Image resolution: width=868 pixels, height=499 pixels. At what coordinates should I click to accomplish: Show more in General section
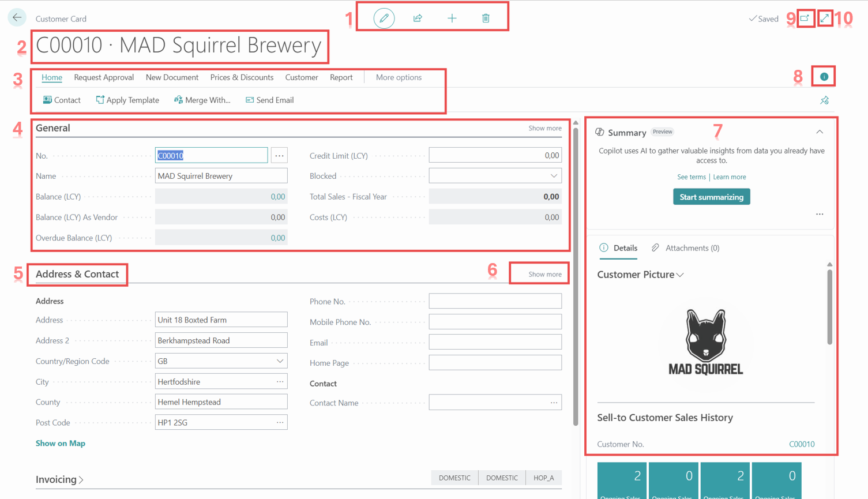tap(545, 128)
